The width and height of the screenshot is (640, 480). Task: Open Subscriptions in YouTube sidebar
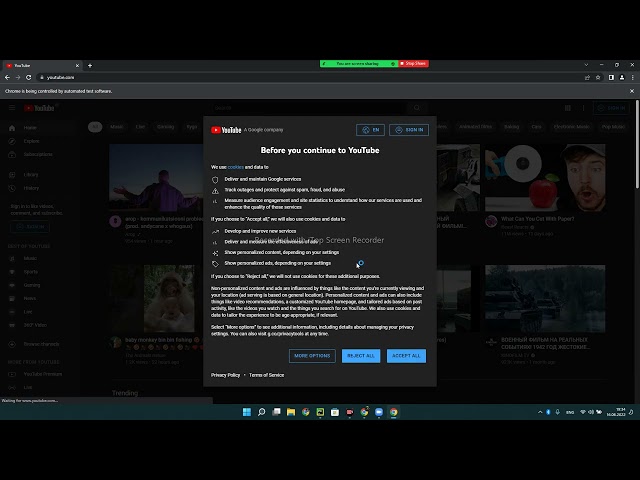pyautogui.click(x=40, y=154)
